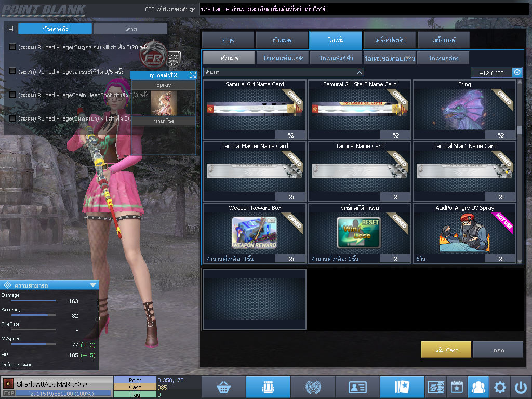This screenshot has height=399, width=532.
Task: Use the Tactical Star1 Name Card
Action: pyautogui.click(x=500, y=197)
